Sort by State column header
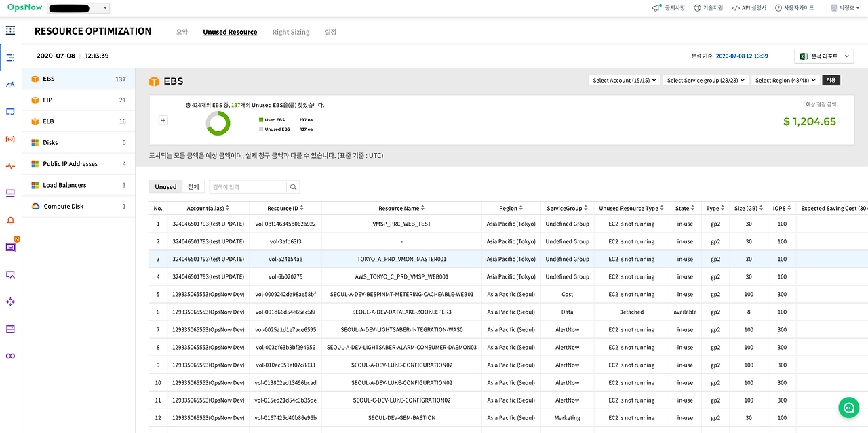This screenshot has height=433, width=868. pos(685,209)
